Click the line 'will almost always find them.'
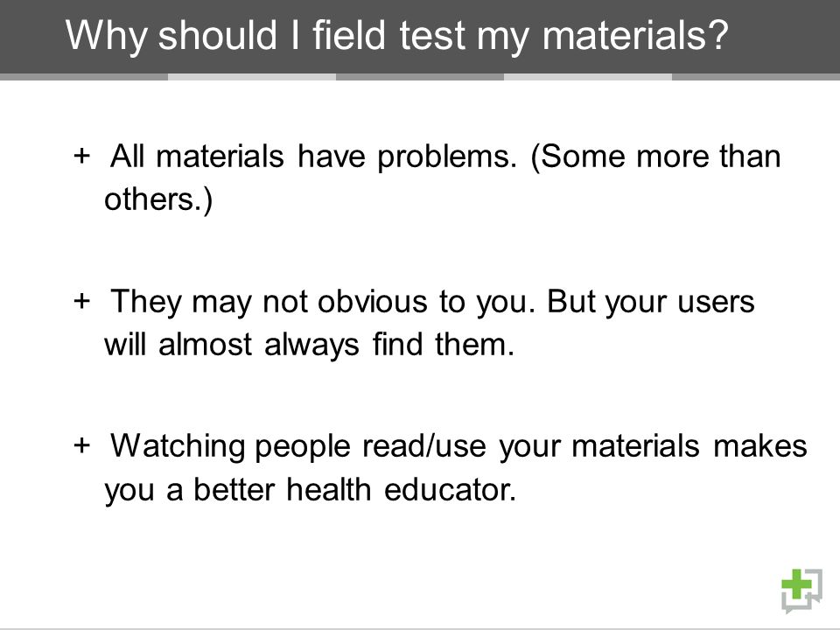The width and height of the screenshot is (840, 630). click(309, 345)
